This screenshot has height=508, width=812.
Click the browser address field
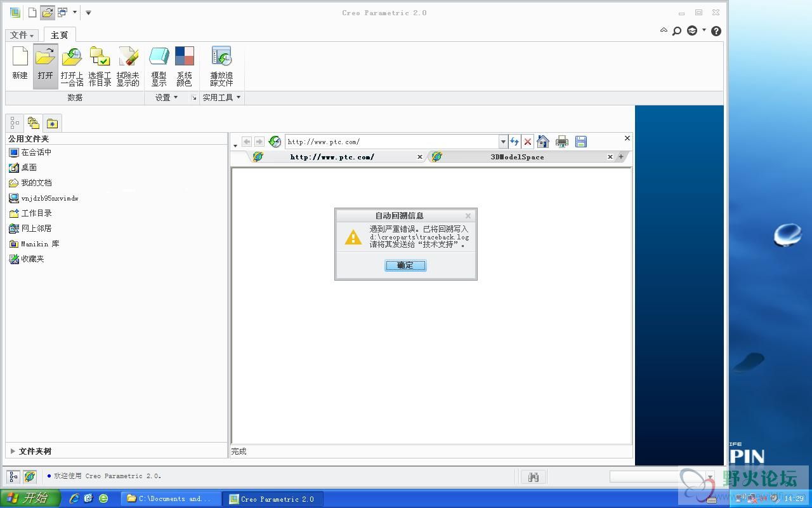click(392, 142)
